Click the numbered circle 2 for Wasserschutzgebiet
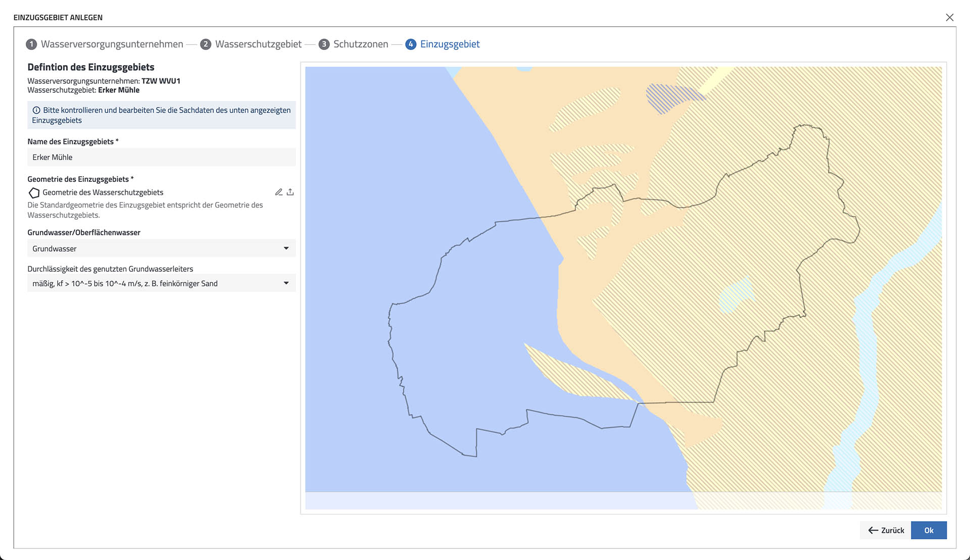The image size is (970, 560). point(206,44)
